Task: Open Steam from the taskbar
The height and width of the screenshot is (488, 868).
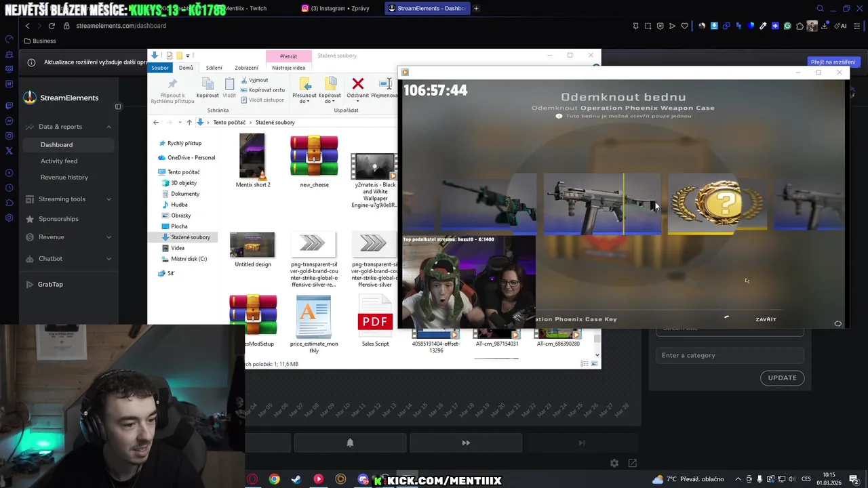Action: 296,479
